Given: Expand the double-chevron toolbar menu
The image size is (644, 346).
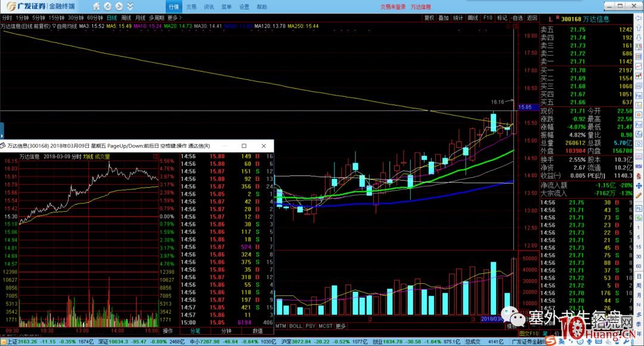Looking at the screenshot, I should 130,7.
